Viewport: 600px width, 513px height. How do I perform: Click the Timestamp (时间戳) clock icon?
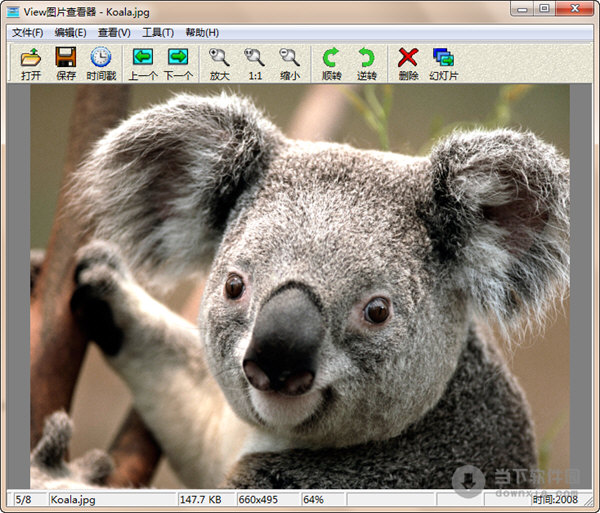pyautogui.click(x=101, y=57)
